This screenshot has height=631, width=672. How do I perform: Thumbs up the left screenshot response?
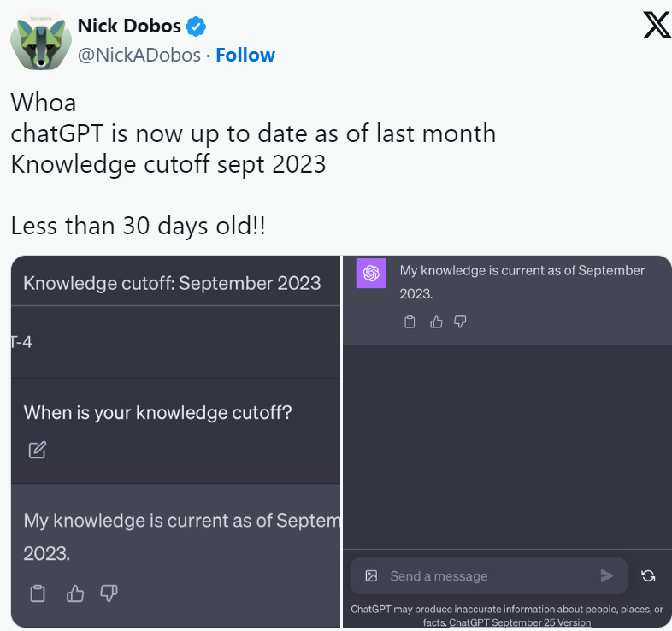75,593
